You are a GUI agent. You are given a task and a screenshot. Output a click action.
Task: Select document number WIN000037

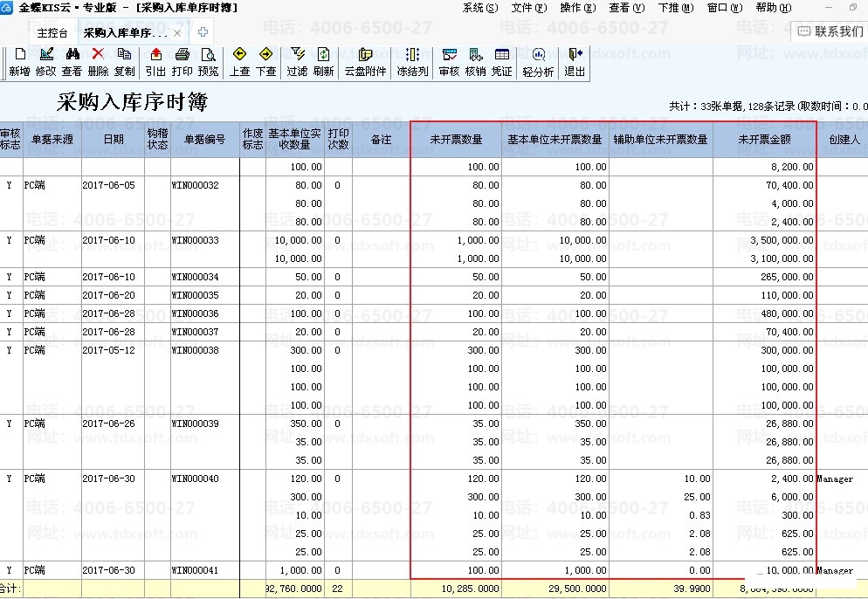click(x=195, y=332)
